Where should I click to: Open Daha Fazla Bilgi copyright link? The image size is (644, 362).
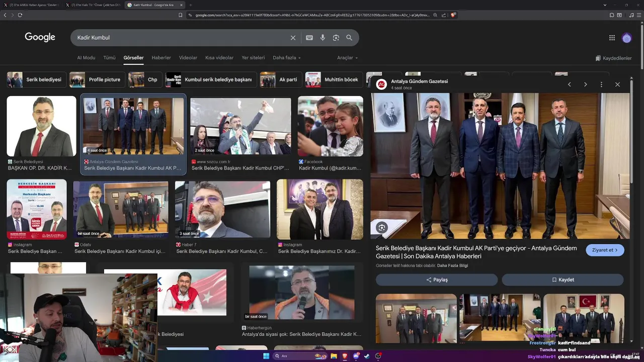point(452,265)
